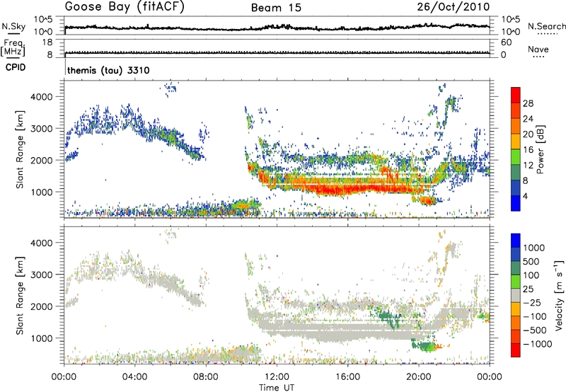
Task: Select the "themis (tau) 3310" text
Action: (108, 70)
